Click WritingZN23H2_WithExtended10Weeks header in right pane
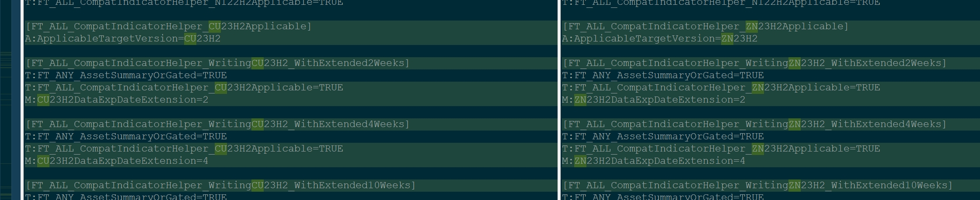The height and width of the screenshot is (200, 980). (x=757, y=186)
